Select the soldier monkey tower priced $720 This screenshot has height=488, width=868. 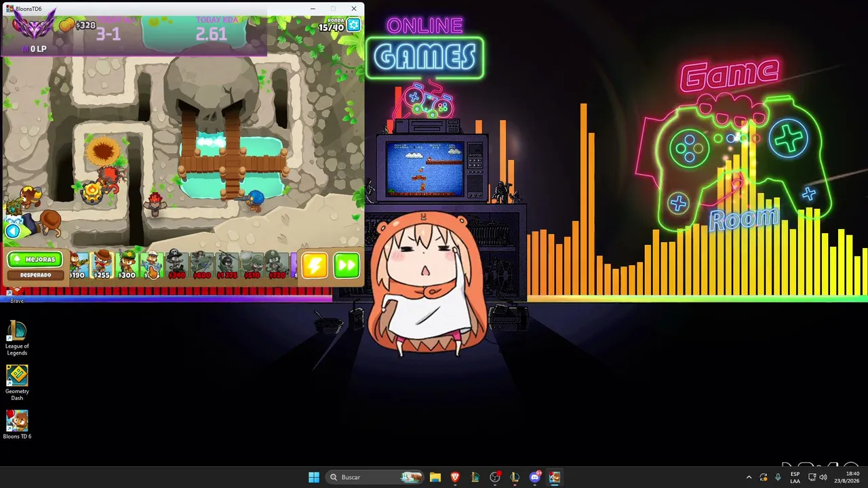coord(276,265)
